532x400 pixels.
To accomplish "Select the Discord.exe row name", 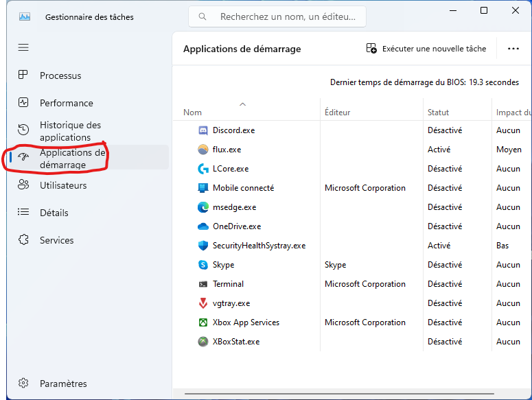I will tap(234, 130).
